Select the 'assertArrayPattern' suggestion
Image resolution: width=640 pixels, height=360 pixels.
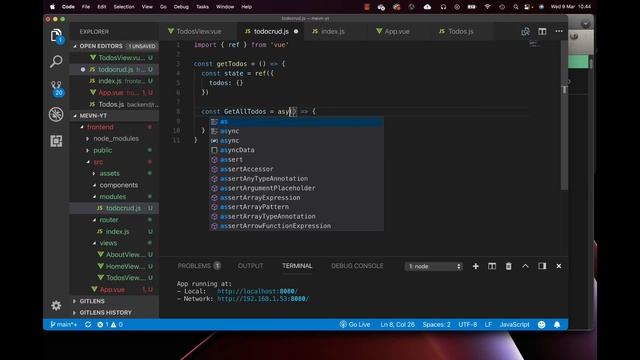pyautogui.click(x=296, y=207)
